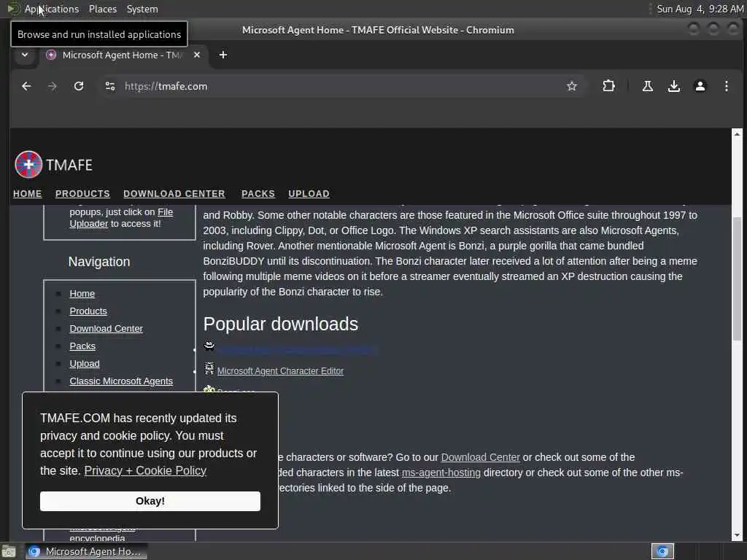The height and width of the screenshot is (560, 747).
Task: Open Applications menu
Action: pyautogui.click(x=44, y=9)
